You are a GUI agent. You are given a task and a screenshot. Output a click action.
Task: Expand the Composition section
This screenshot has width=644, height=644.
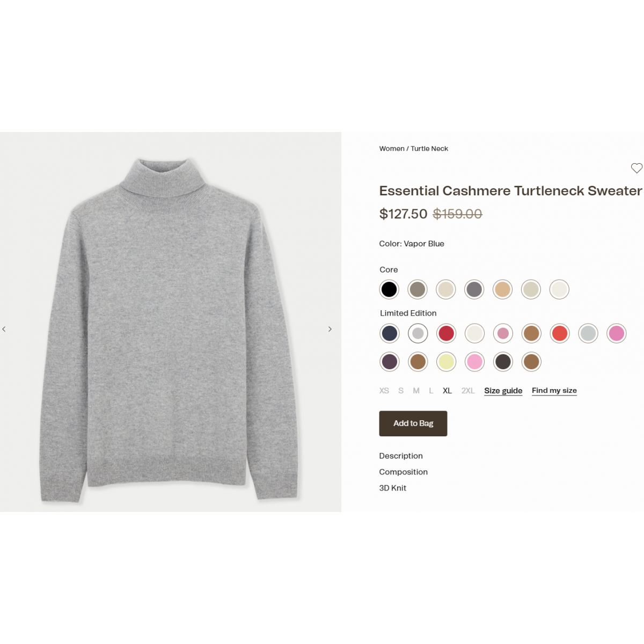404,472
